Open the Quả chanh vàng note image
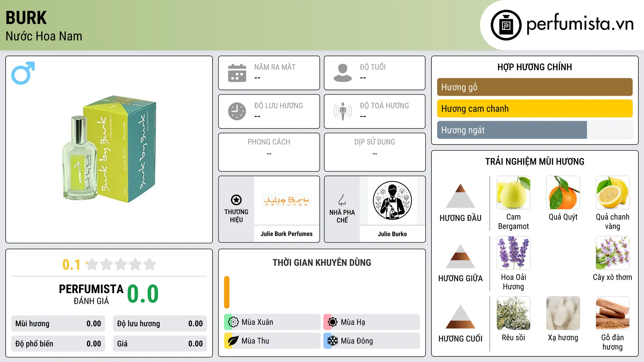This screenshot has width=644, height=362. point(613,193)
